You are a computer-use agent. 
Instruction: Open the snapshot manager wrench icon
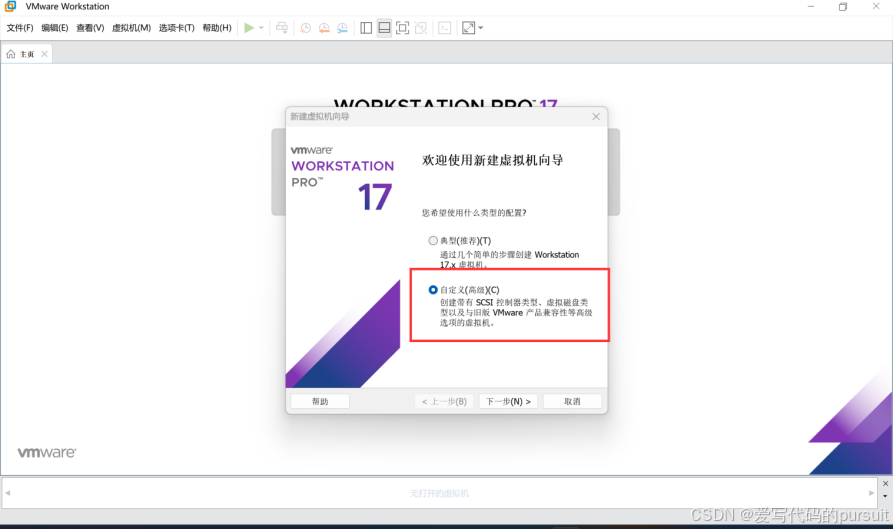point(342,28)
